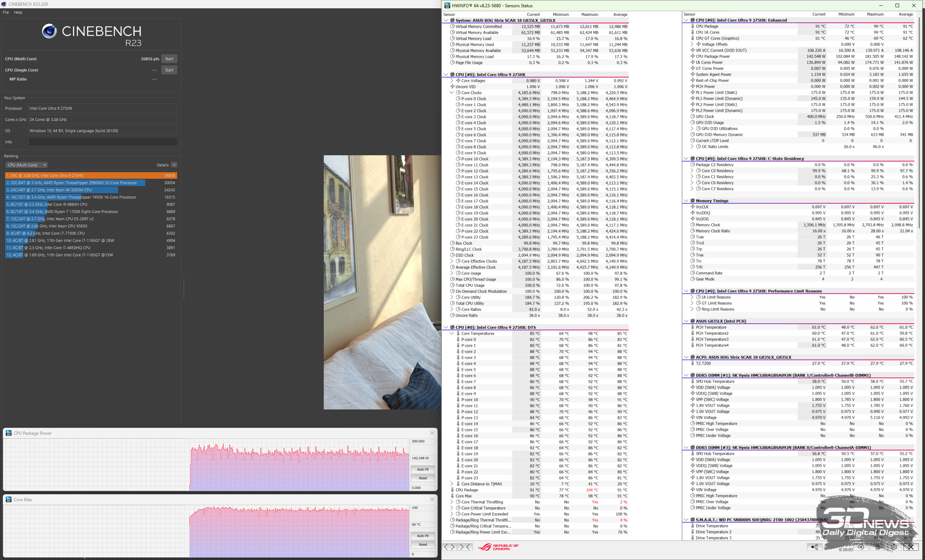This screenshot has height=560, width=925.
Task: Click the HWiNFO app icon in title bar
Action: point(447,6)
